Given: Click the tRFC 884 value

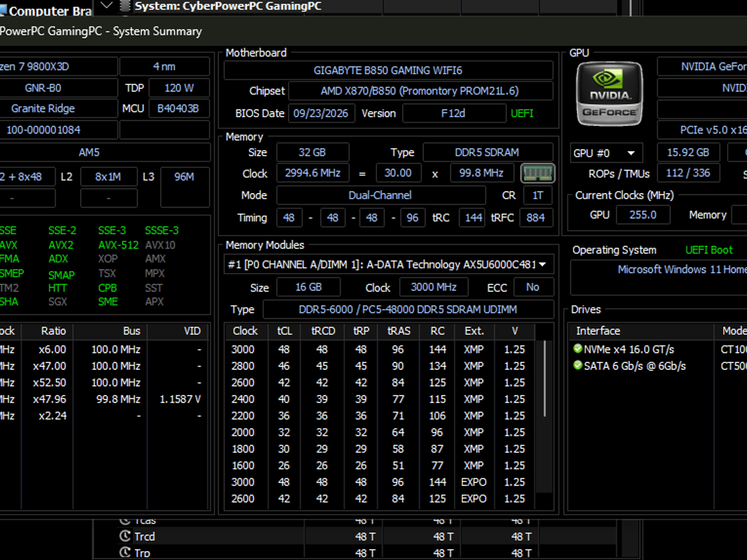Looking at the screenshot, I should tap(536, 218).
